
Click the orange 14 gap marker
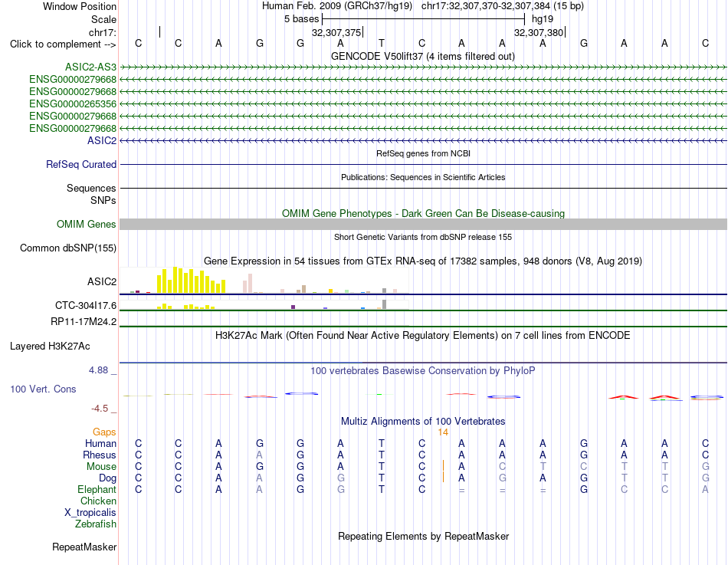tap(443, 432)
